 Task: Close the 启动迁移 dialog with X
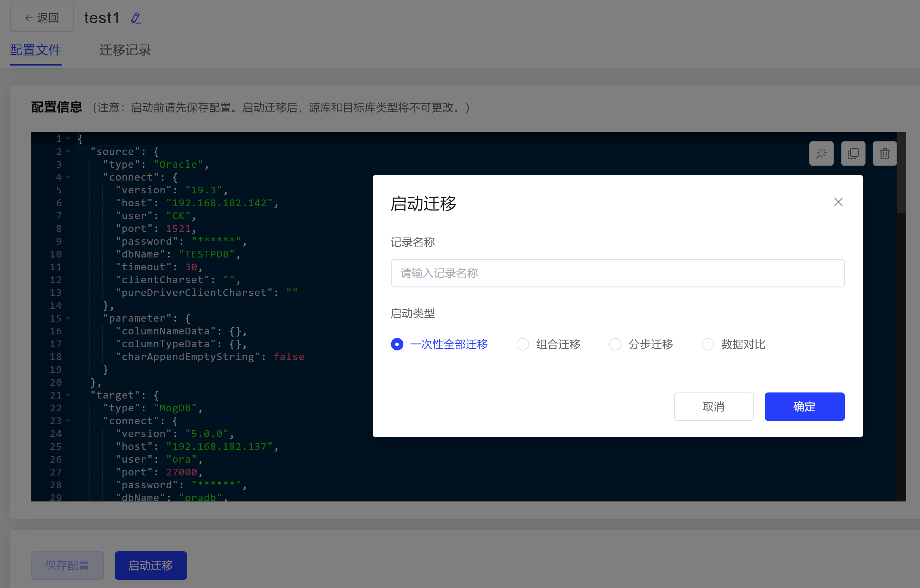[x=838, y=202]
